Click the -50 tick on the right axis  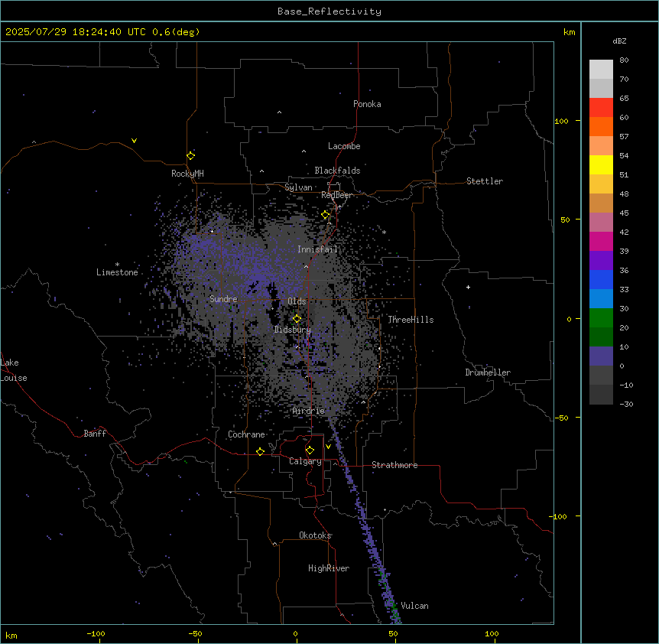[561, 418]
